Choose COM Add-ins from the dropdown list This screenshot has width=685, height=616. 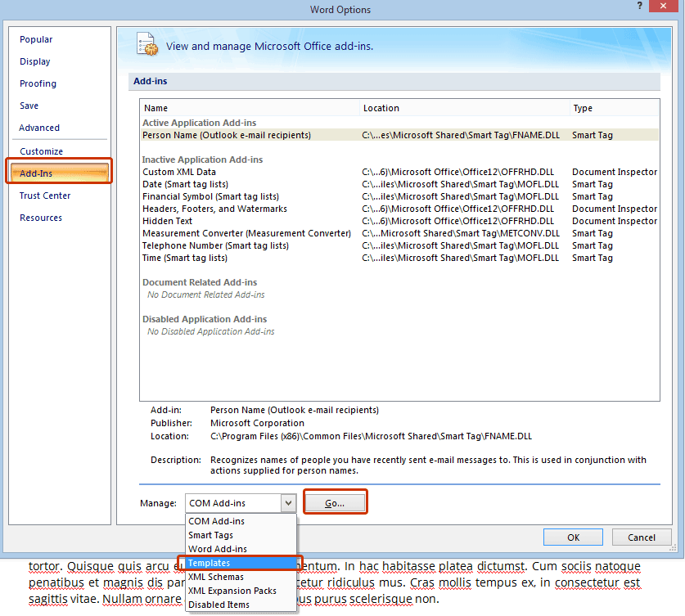point(241,521)
